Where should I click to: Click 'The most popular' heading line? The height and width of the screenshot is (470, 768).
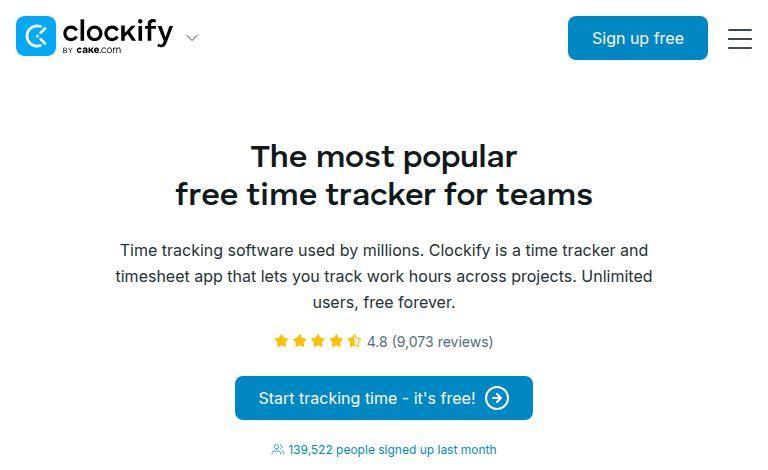click(x=384, y=157)
